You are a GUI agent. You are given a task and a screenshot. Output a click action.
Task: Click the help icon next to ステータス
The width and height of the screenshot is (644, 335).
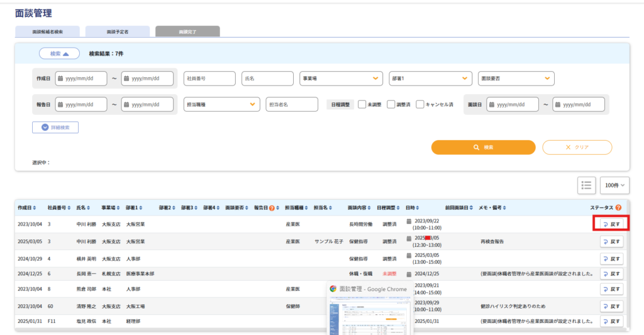618,208
